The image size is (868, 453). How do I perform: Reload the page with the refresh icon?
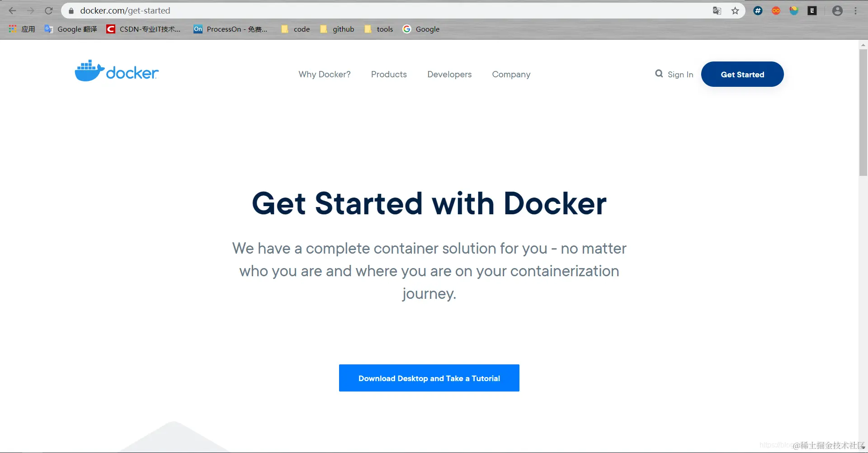click(49, 11)
